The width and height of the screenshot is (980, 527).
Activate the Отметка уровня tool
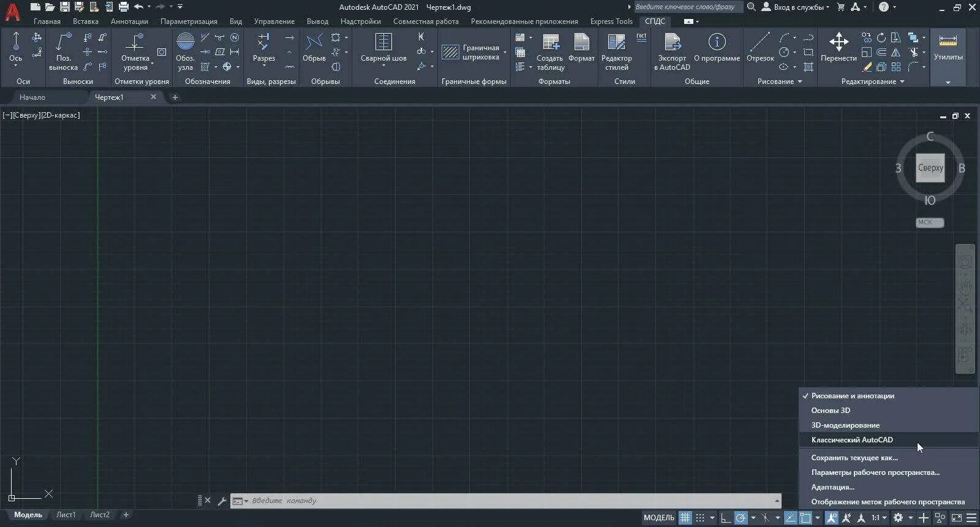pos(135,51)
